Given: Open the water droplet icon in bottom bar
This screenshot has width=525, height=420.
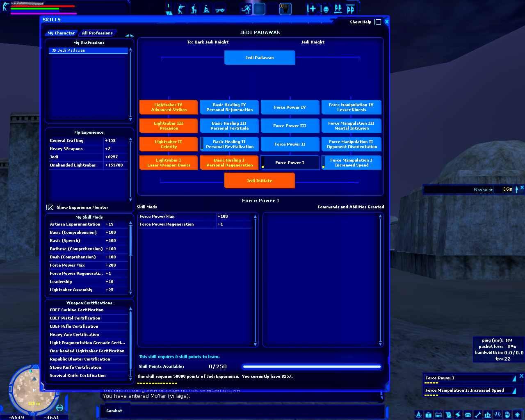Looking at the screenshot, I should click(x=419, y=415).
